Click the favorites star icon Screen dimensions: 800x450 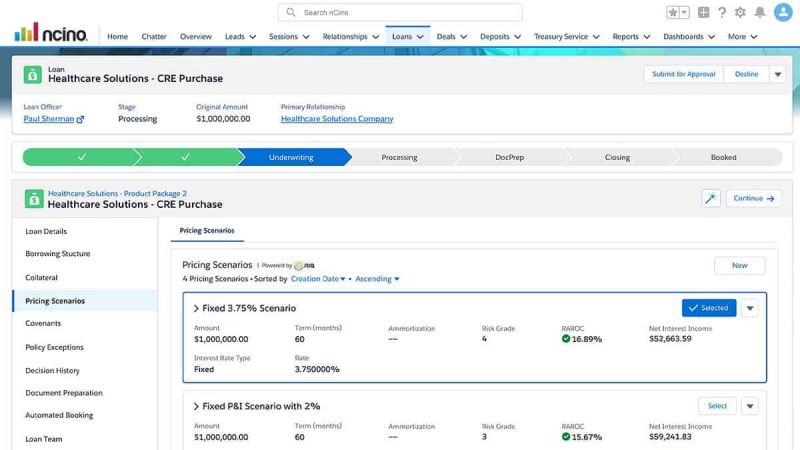click(674, 13)
